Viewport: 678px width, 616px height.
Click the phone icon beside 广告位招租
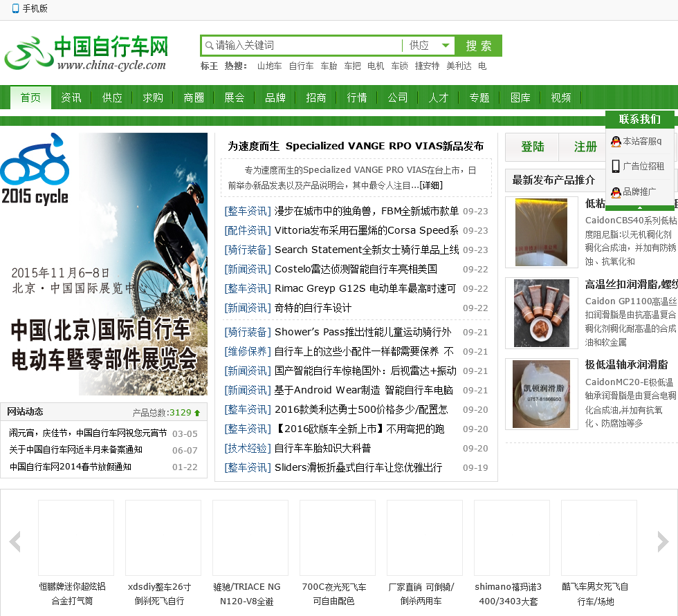tap(616, 167)
